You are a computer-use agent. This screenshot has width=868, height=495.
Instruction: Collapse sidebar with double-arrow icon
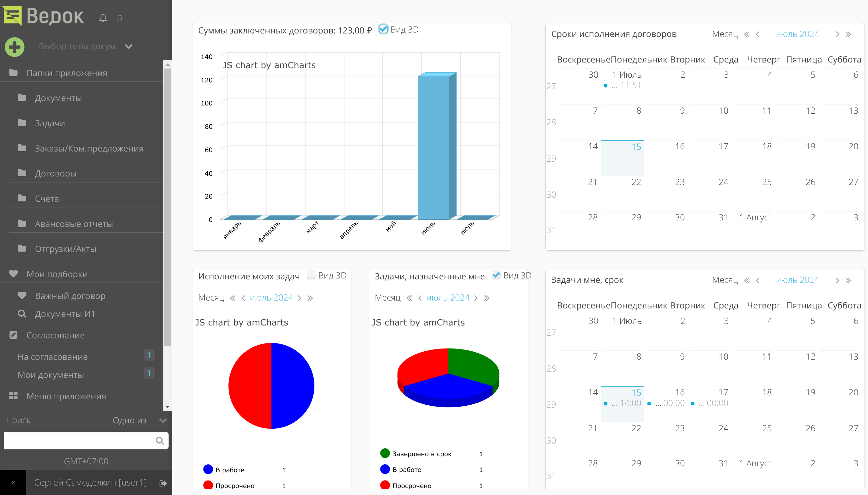tap(13, 483)
